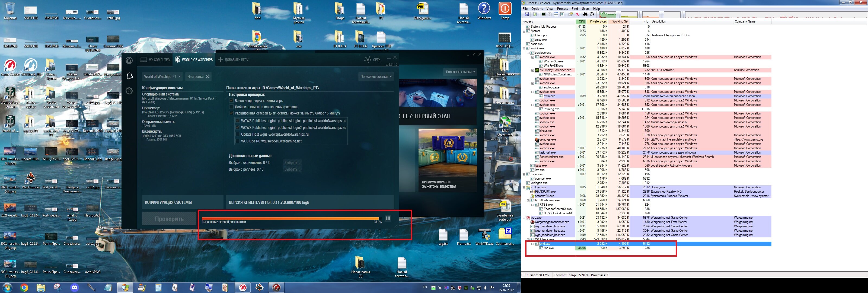Open the gear settings icon in WGCheck sidebar

(129, 91)
